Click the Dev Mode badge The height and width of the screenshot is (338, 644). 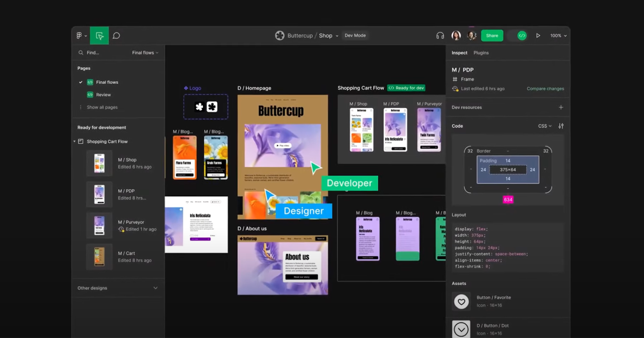click(x=355, y=35)
